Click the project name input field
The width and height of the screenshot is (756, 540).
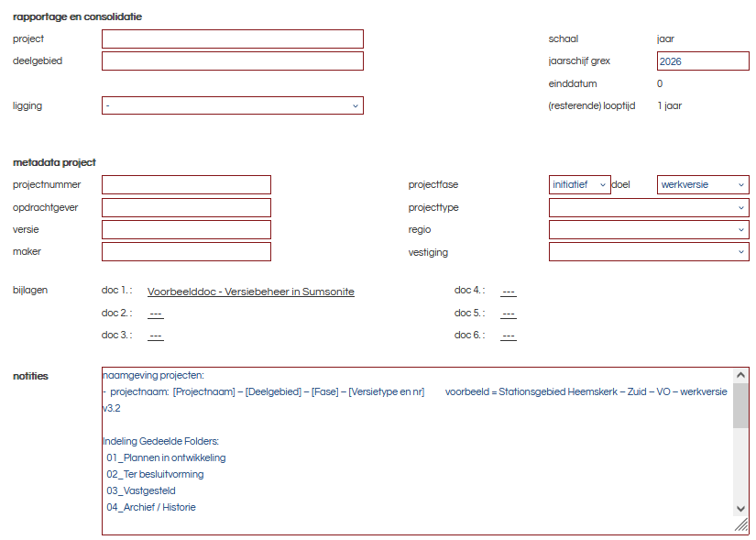tap(231, 39)
